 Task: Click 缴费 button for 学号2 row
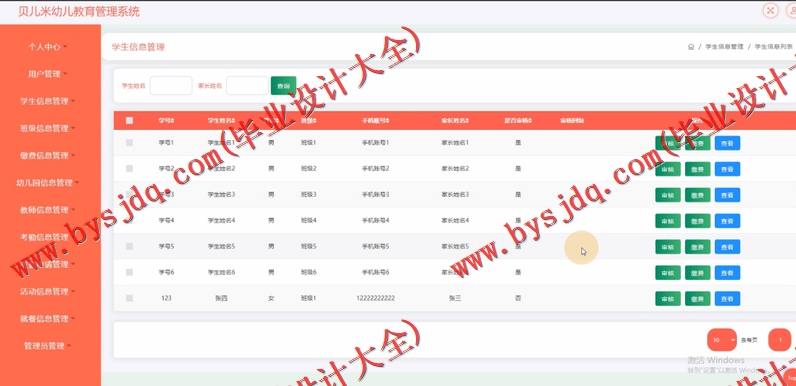click(x=698, y=169)
